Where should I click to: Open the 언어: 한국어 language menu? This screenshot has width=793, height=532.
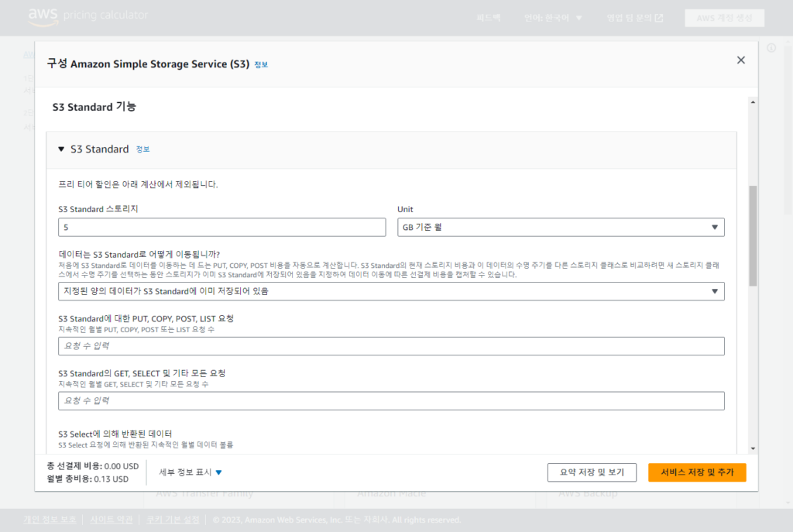pos(553,19)
